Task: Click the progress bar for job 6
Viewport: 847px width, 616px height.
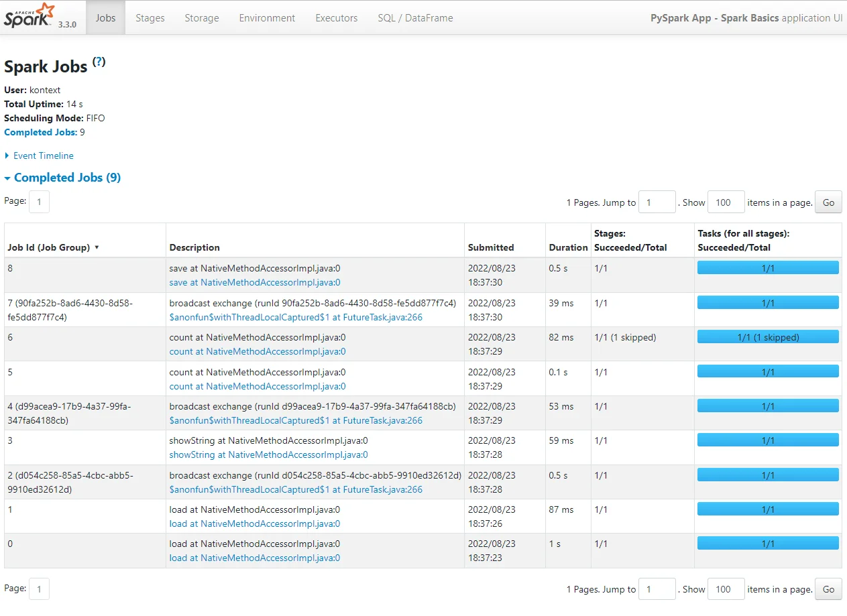Action: (768, 337)
